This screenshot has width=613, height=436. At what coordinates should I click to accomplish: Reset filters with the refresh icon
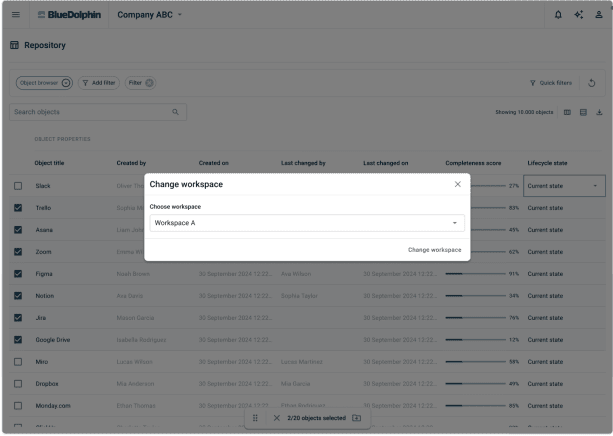591,83
